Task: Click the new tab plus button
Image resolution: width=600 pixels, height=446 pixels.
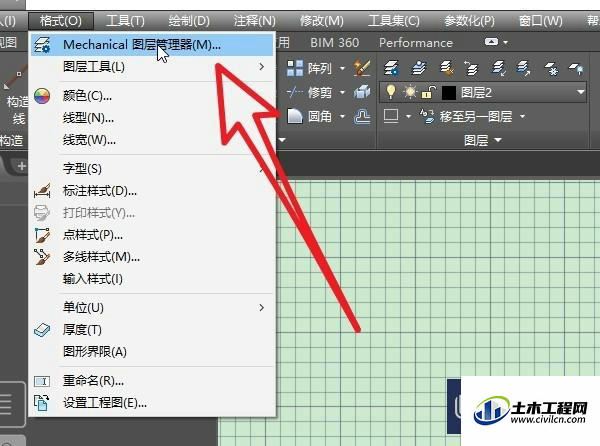Action: [x=22, y=166]
